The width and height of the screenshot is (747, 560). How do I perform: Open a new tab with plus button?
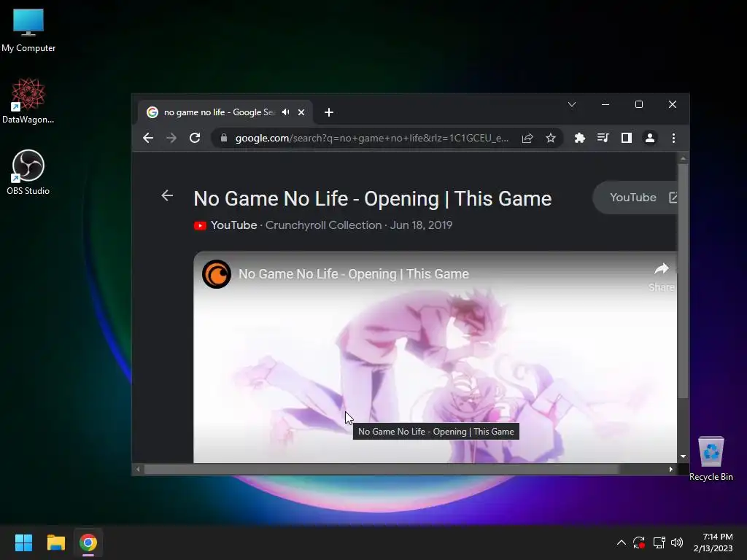(x=329, y=112)
